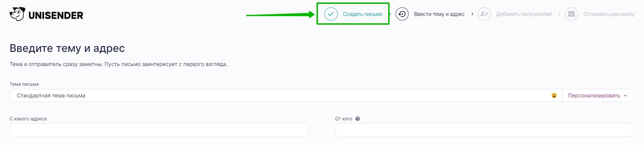The image size is (644, 145).
Task: Click the arrow after Добавить получателей
Action: click(559, 14)
